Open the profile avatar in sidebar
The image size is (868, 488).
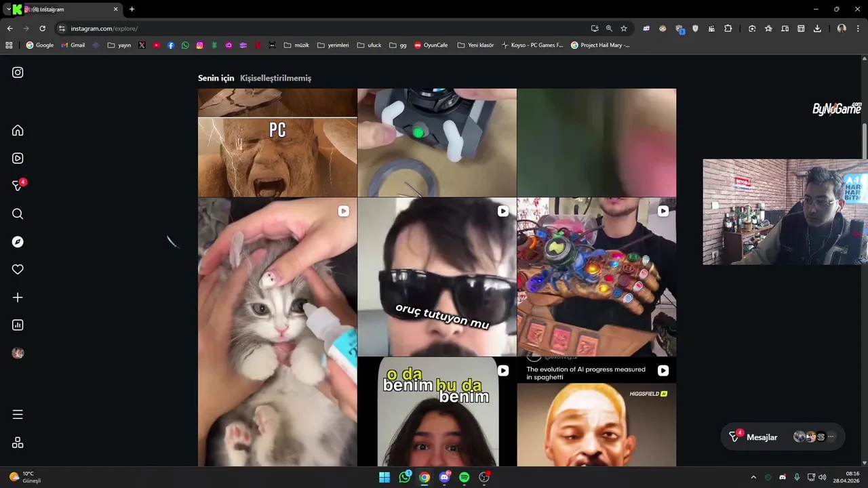click(x=18, y=353)
